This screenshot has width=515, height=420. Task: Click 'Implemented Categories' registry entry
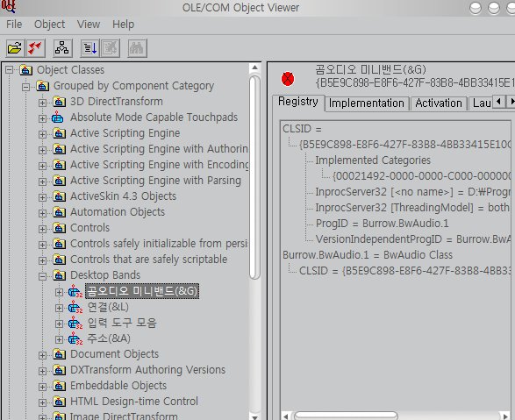pos(373,160)
